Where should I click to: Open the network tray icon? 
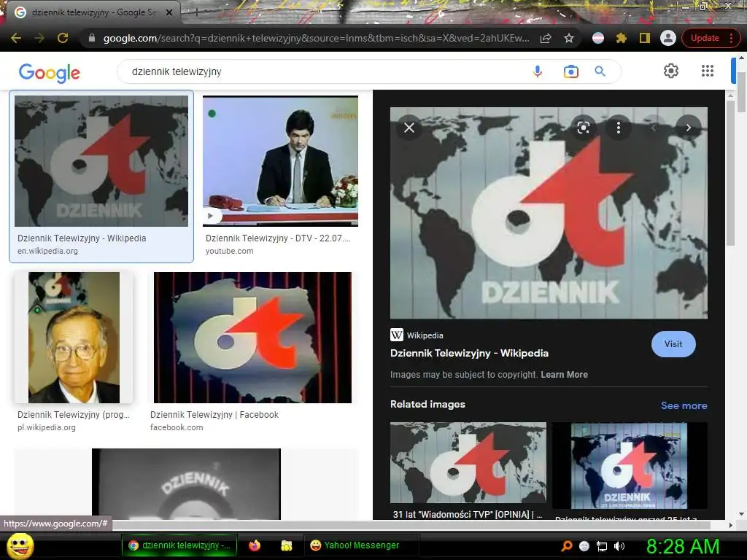(602, 546)
